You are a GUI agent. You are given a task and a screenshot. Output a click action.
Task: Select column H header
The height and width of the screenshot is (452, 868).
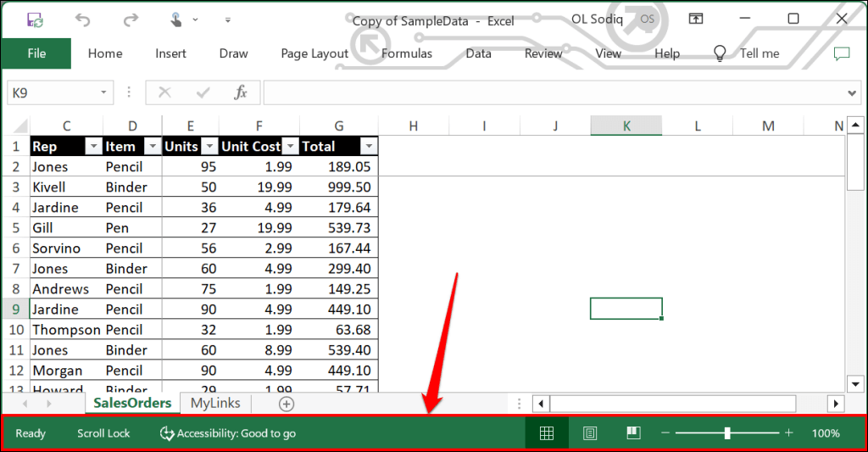[x=414, y=126]
